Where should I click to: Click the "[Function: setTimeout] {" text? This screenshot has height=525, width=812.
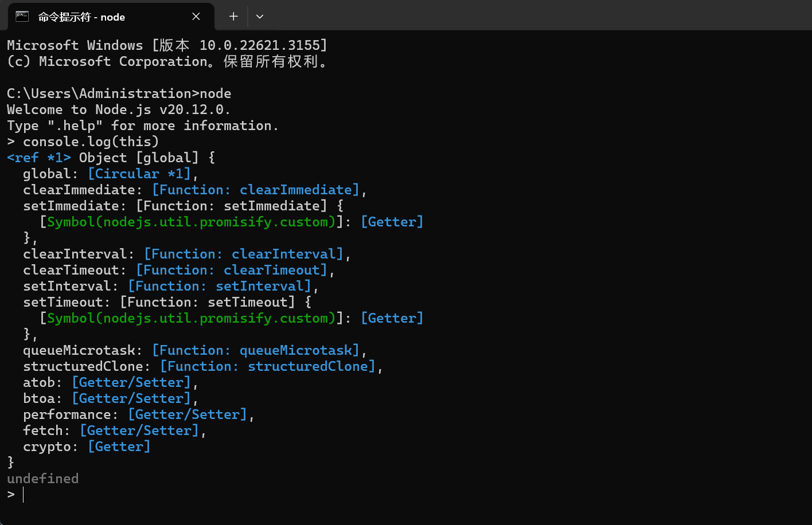[x=216, y=302]
